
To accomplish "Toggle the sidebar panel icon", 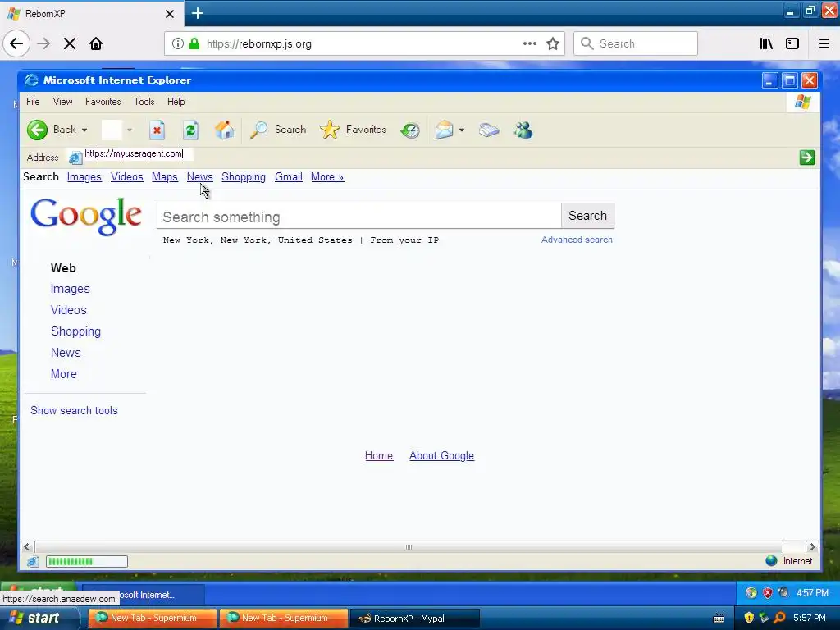I will [x=792, y=44].
